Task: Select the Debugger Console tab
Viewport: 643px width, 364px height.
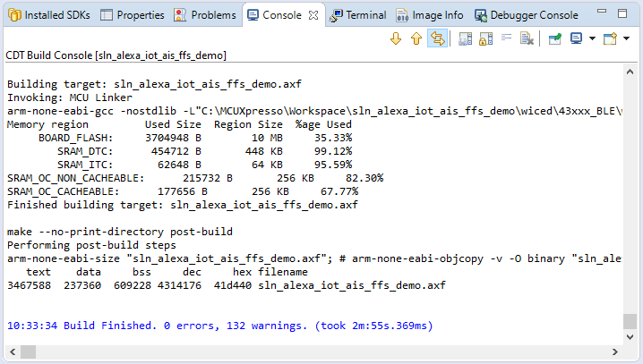Action: [529, 15]
